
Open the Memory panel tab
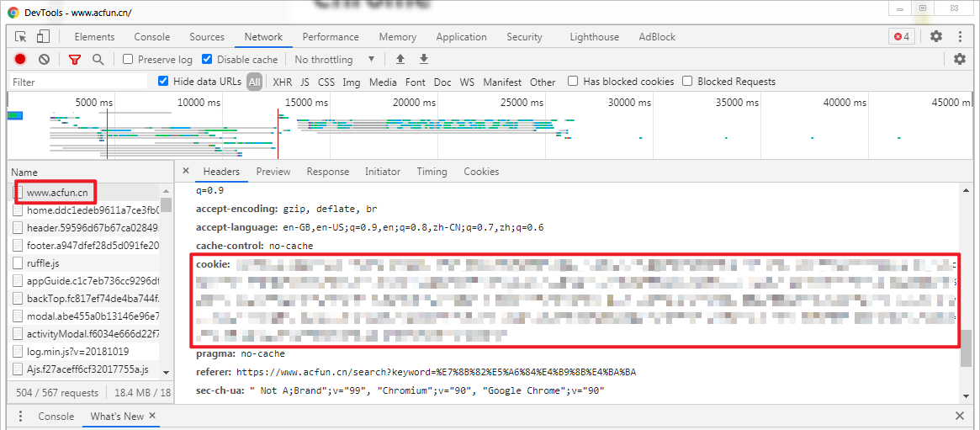[x=398, y=37]
